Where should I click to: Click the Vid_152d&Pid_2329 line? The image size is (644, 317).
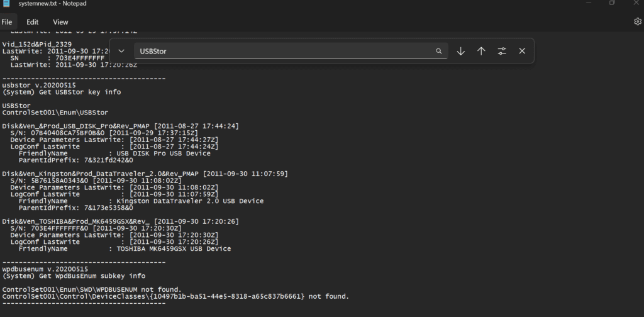pos(36,44)
